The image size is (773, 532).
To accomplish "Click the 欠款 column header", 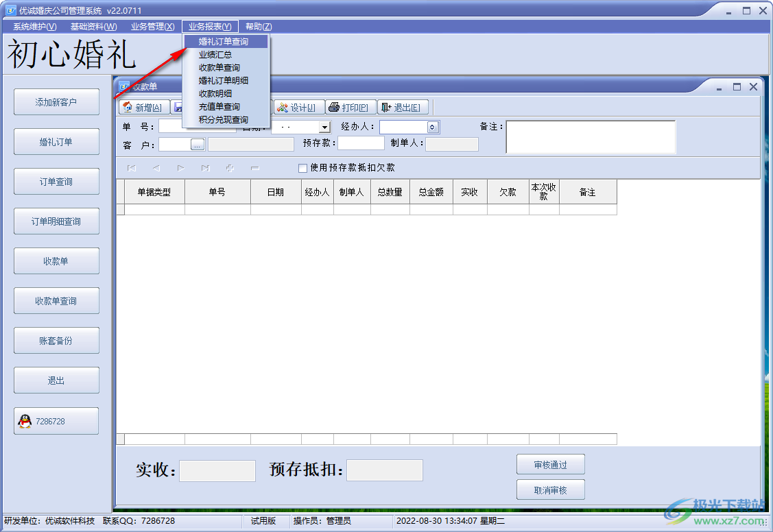I will tap(508, 192).
